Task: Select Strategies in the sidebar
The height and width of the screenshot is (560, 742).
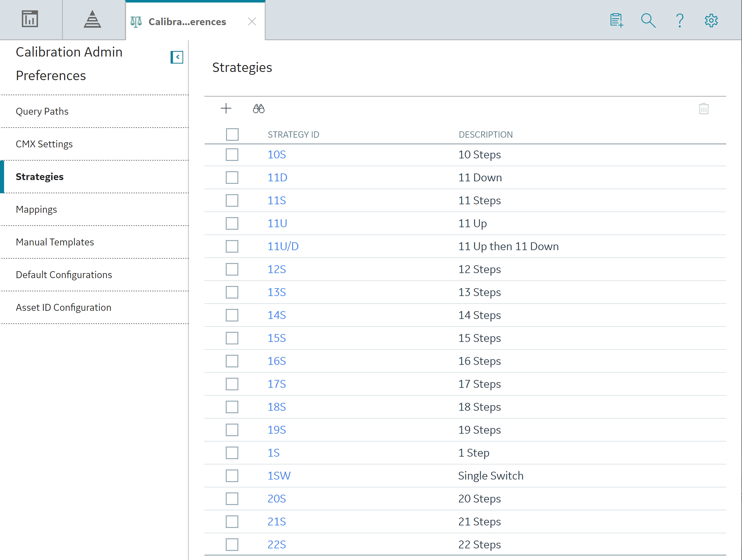Action: tap(94, 177)
